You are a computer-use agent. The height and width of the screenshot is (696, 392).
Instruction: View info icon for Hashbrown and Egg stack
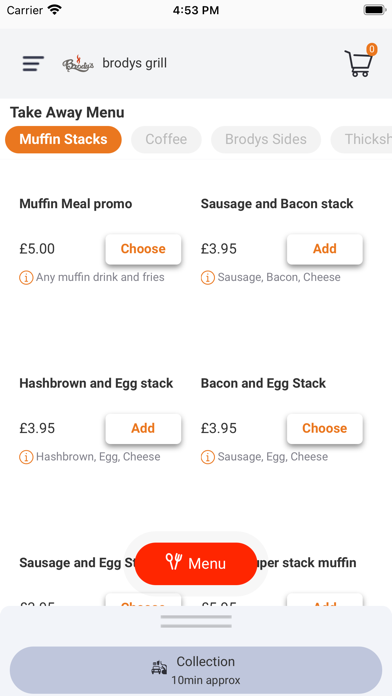coord(26,457)
